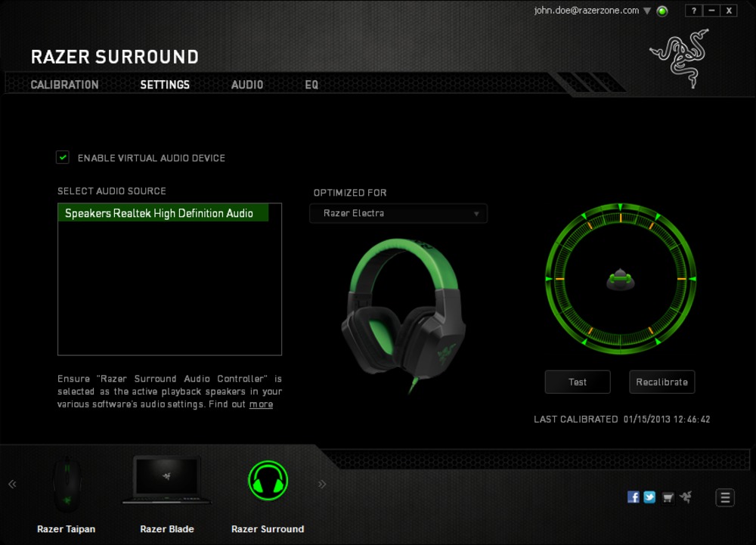This screenshot has height=545, width=756.
Task: Select the Razer Taipan mouse icon
Action: coord(67,483)
